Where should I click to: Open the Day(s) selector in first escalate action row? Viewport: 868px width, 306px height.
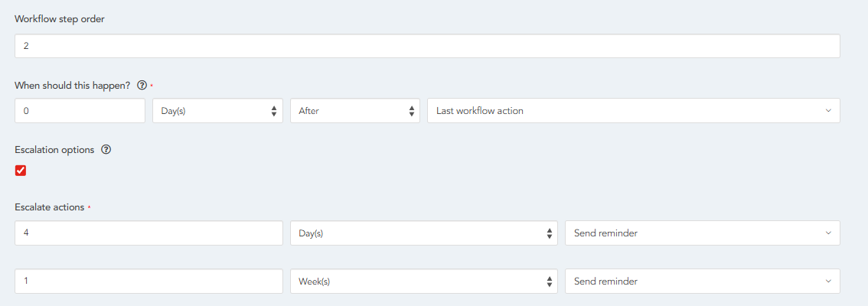coord(423,233)
